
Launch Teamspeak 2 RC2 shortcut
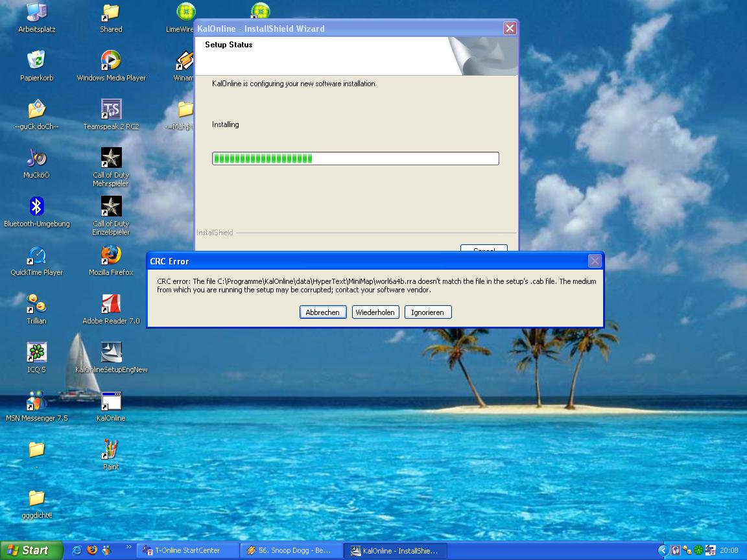(111, 115)
